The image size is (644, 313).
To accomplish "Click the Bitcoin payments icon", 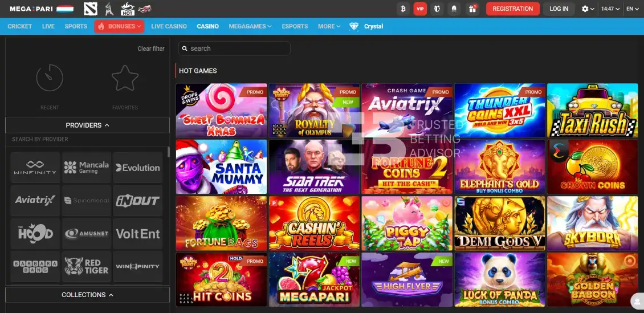I will click(403, 9).
